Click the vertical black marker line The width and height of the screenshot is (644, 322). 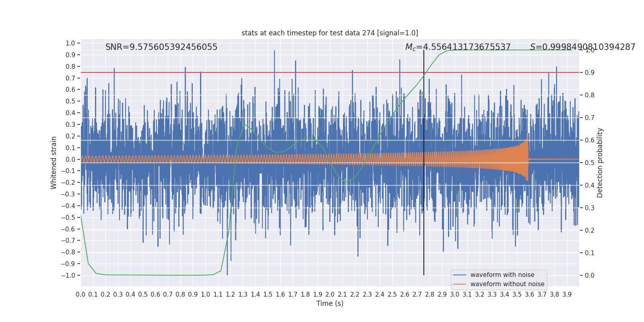point(424,163)
